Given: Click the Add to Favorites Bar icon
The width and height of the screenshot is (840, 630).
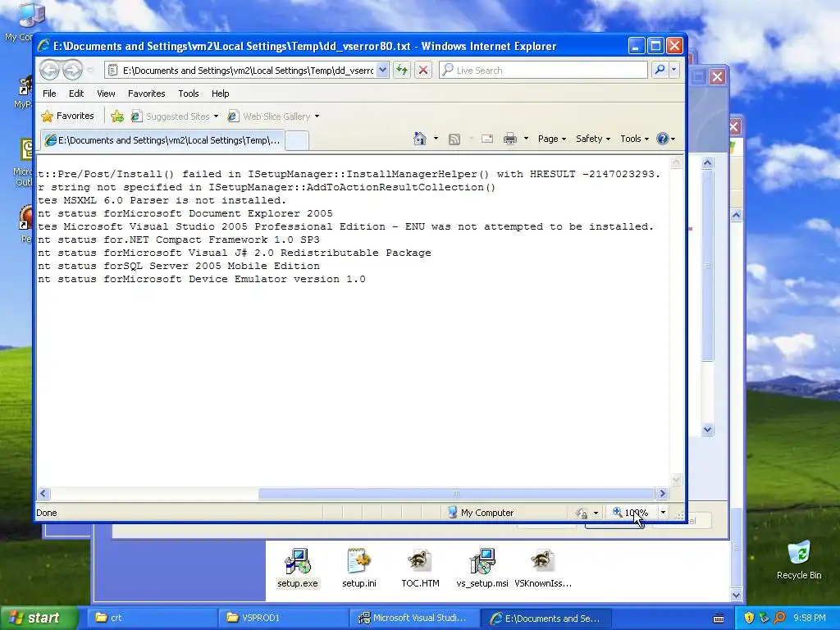Looking at the screenshot, I should pos(117,116).
